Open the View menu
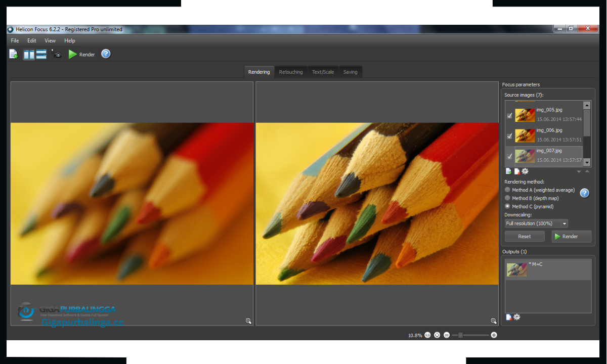 [50, 40]
